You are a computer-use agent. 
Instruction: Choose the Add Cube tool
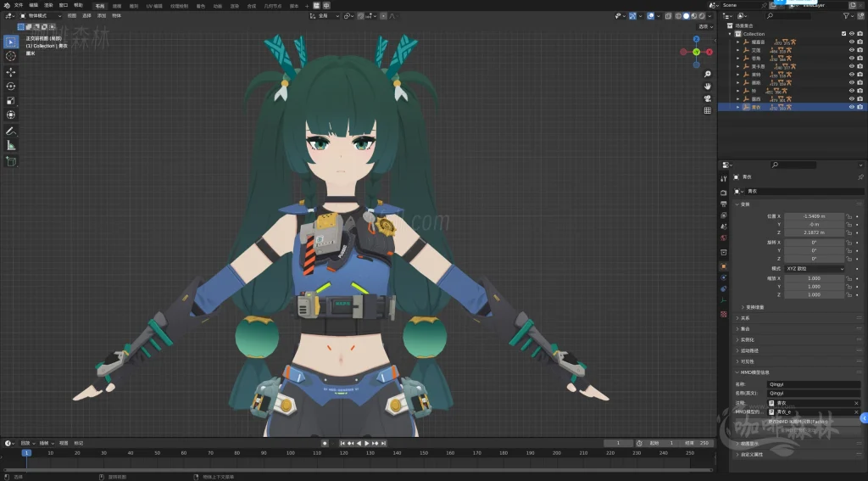[10, 161]
